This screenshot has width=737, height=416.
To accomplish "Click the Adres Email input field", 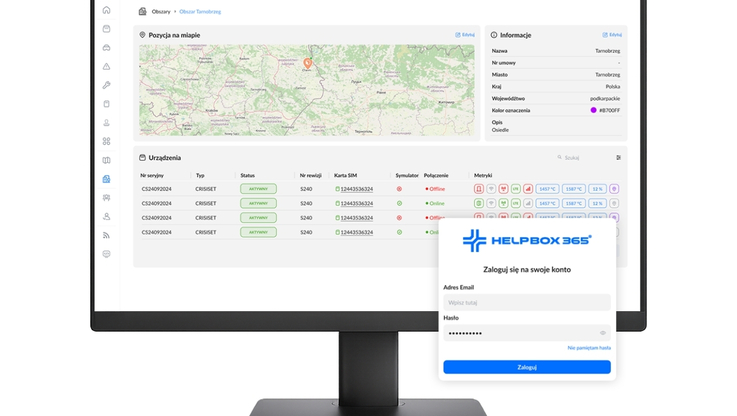I will [x=527, y=302].
